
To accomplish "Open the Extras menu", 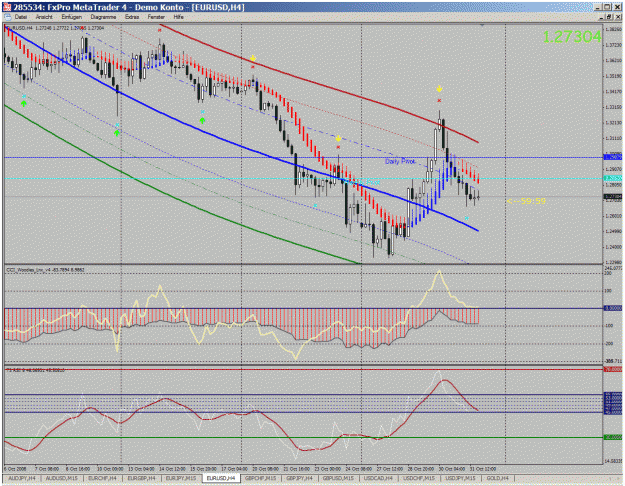I will click(x=132, y=17).
